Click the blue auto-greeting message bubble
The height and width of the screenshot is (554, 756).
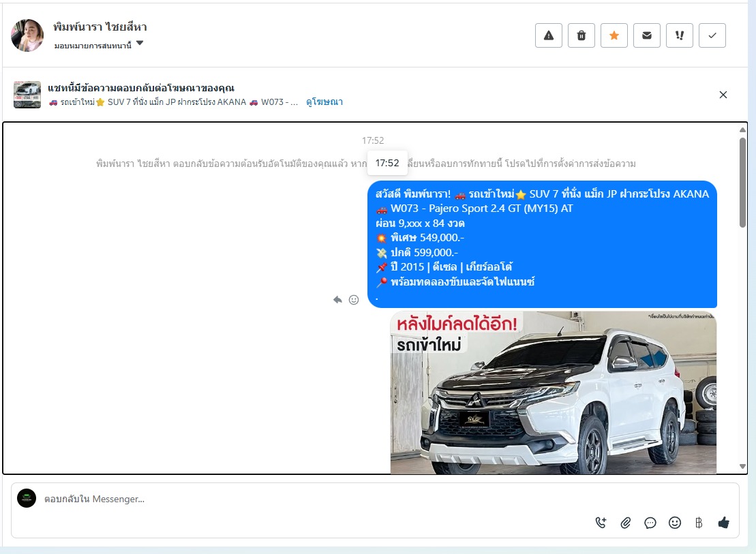click(x=542, y=244)
